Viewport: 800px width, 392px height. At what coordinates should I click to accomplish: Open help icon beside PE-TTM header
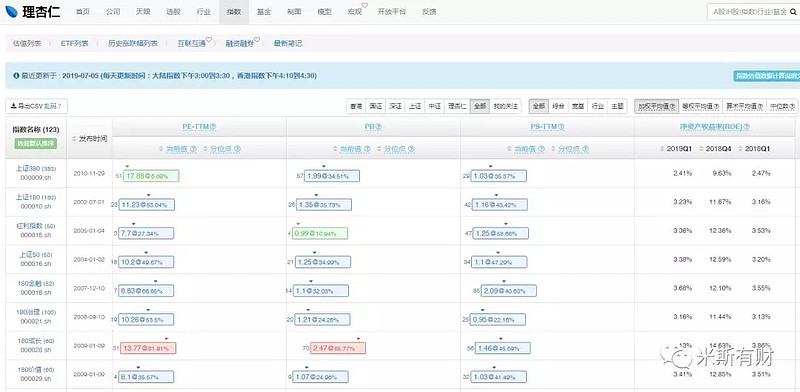(213, 127)
